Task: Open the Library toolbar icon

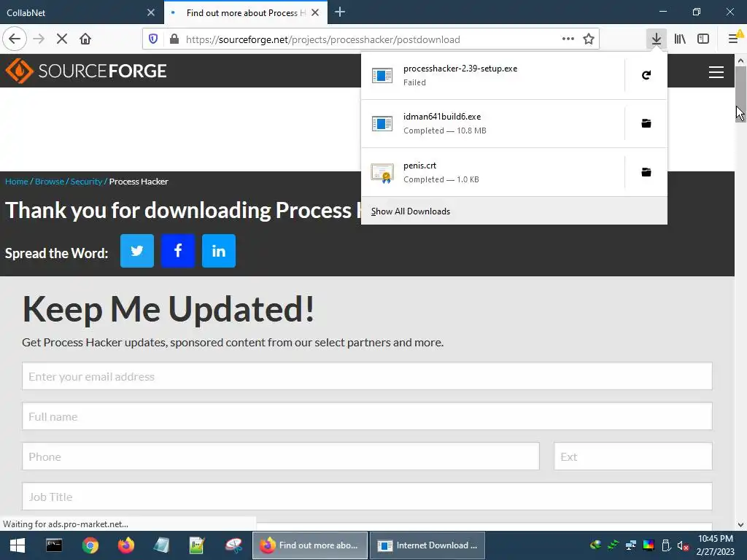Action: (680, 39)
